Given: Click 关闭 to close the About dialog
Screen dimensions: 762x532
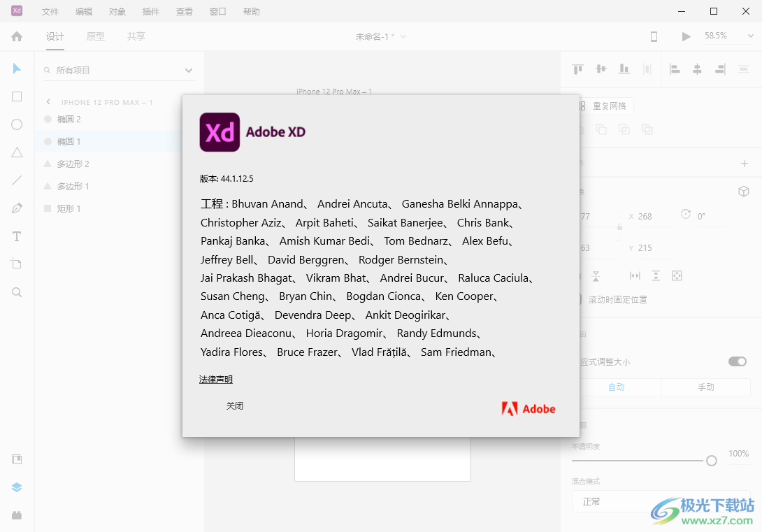Looking at the screenshot, I should (235, 405).
